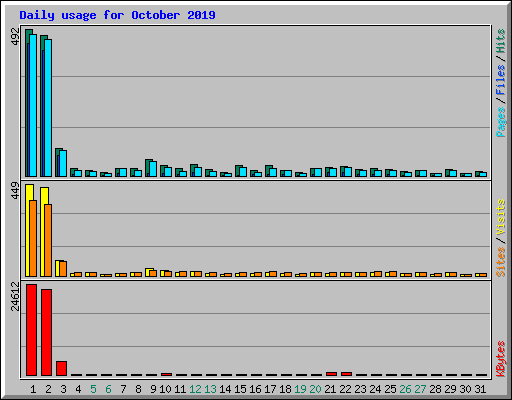This screenshot has width=512, height=400.
Task: Click green weekend day label 27
Action: tap(420, 389)
